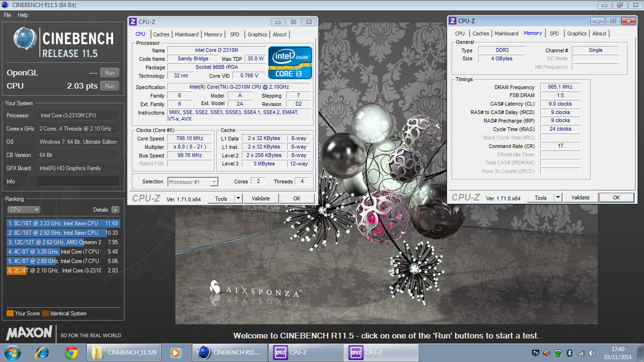
Task: Click the MAXON logo
Action: click(29, 333)
